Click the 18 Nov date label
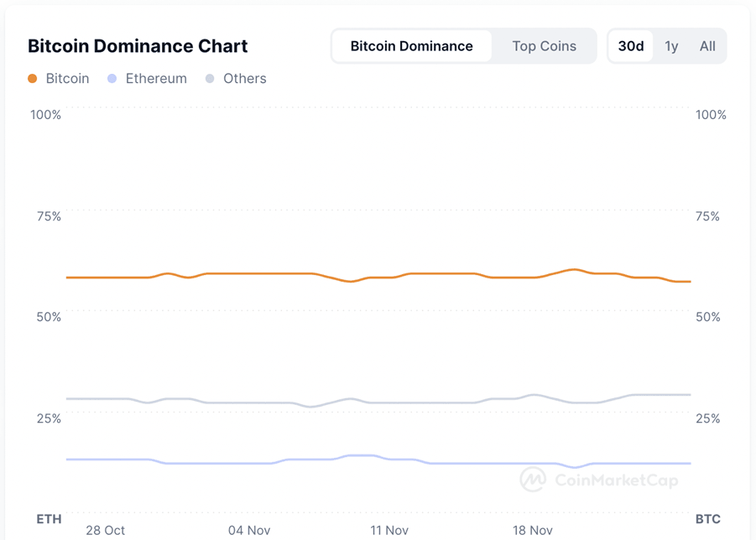The image size is (756, 540). coord(532,530)
